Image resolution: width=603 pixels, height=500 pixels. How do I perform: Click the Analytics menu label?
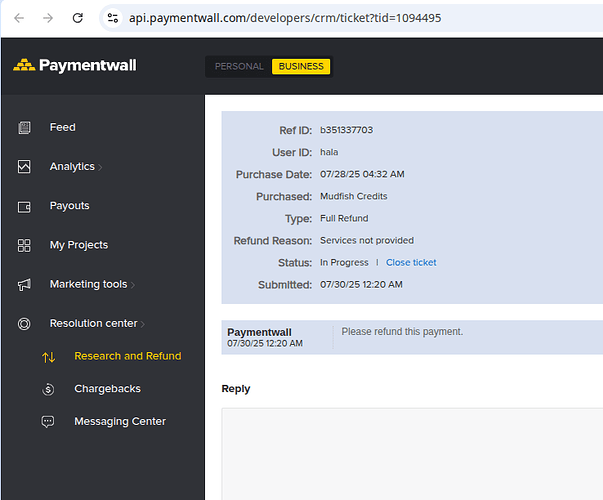click(x=72, y=167)
